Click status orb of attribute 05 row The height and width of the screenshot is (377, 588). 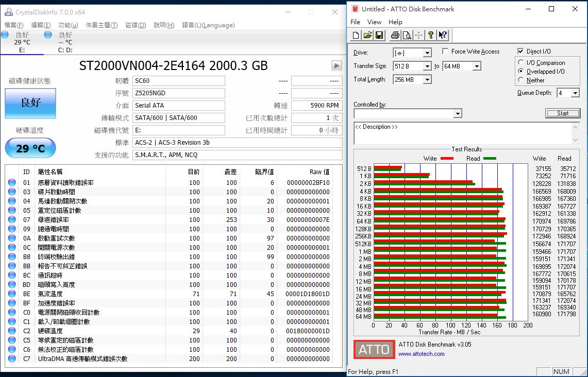[x=12, y=210]
